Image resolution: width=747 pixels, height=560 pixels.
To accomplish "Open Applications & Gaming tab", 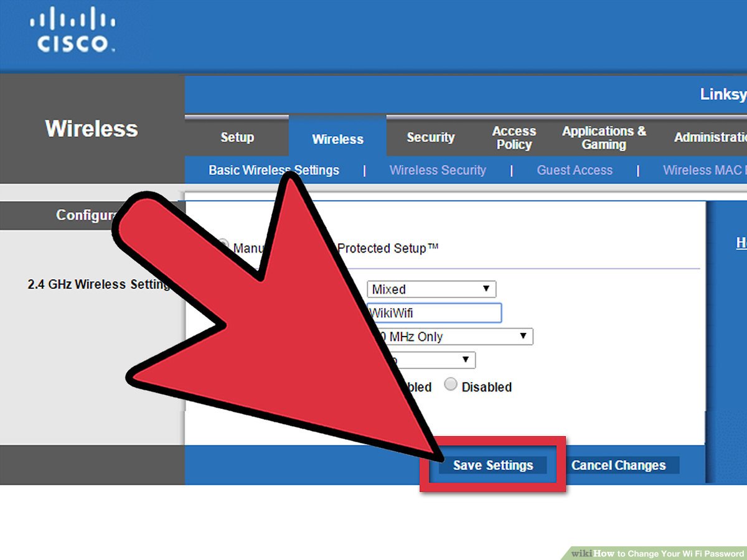I will [604, 138].
